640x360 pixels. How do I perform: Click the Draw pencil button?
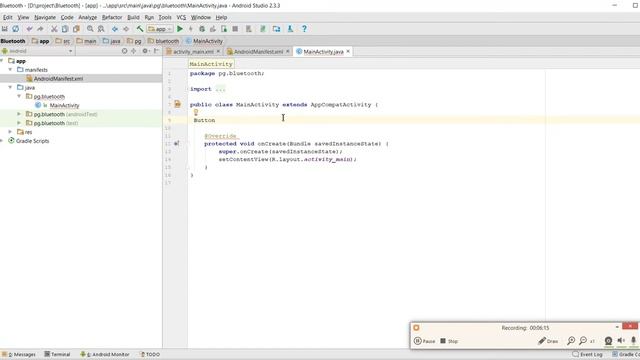(x=548, y=341)
